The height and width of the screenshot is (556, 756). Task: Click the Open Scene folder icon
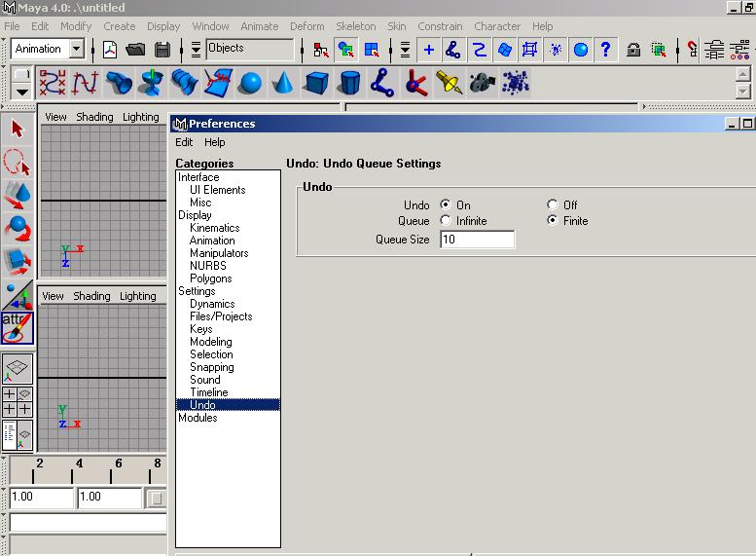(135, 50)
